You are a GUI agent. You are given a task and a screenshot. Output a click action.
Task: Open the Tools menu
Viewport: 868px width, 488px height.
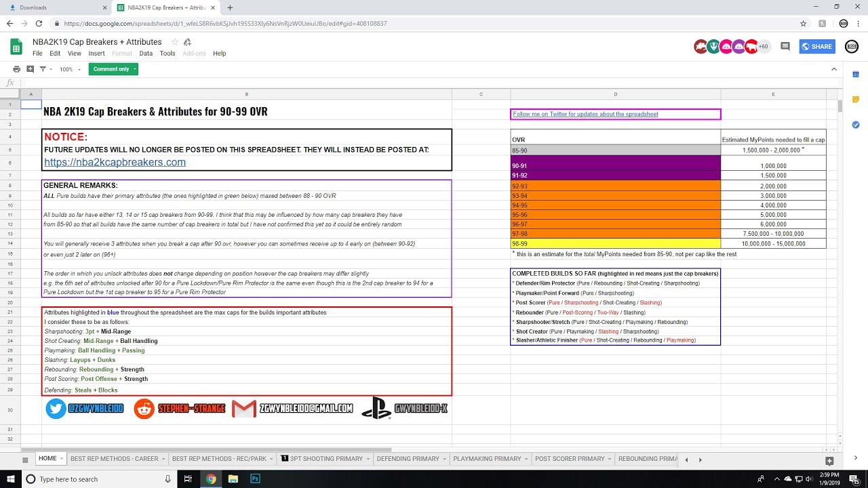[x=167, y=54]
